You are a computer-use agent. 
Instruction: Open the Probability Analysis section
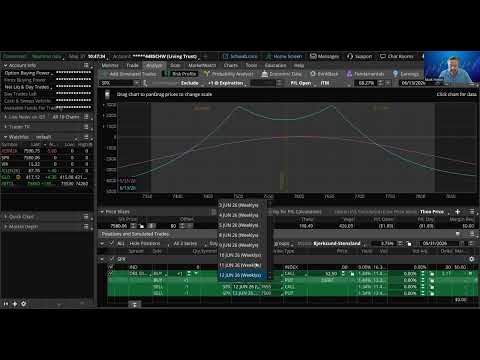229,74
